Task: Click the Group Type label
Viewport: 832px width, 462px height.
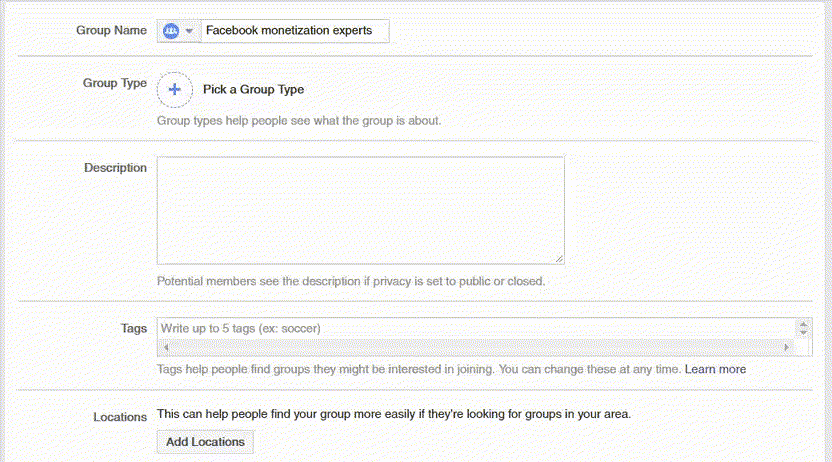Action: 114,83
